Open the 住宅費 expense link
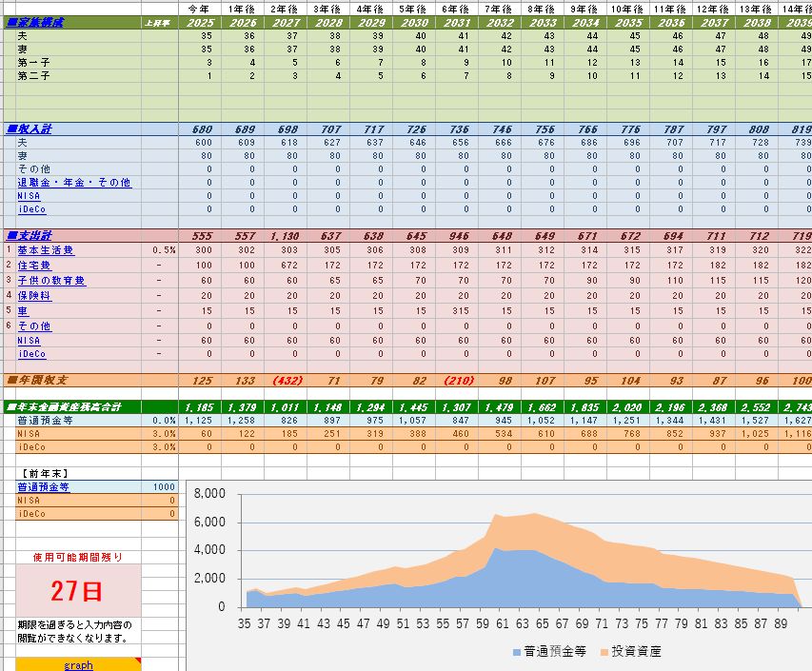 [35, 266]
